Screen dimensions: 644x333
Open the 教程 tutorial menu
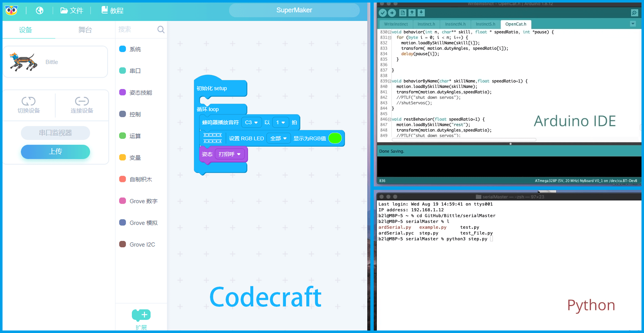(112, 11)
